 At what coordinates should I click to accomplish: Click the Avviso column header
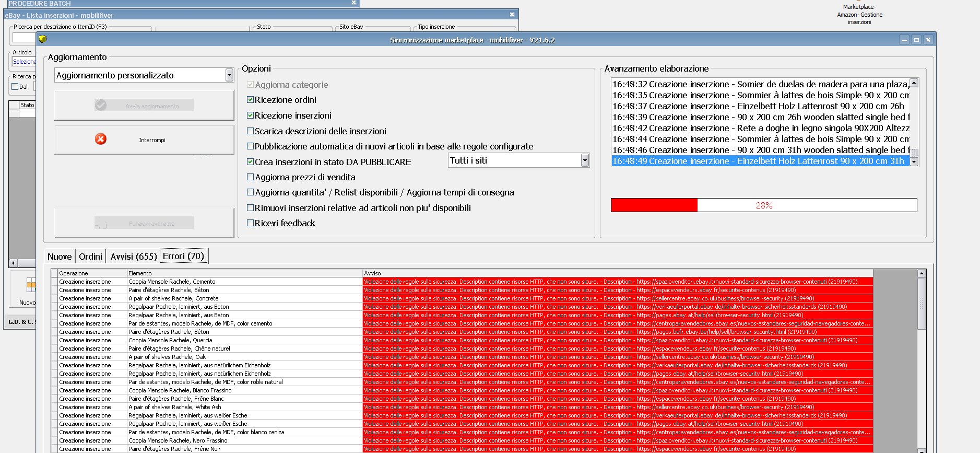pyautogui.click(x=618, y=273)
